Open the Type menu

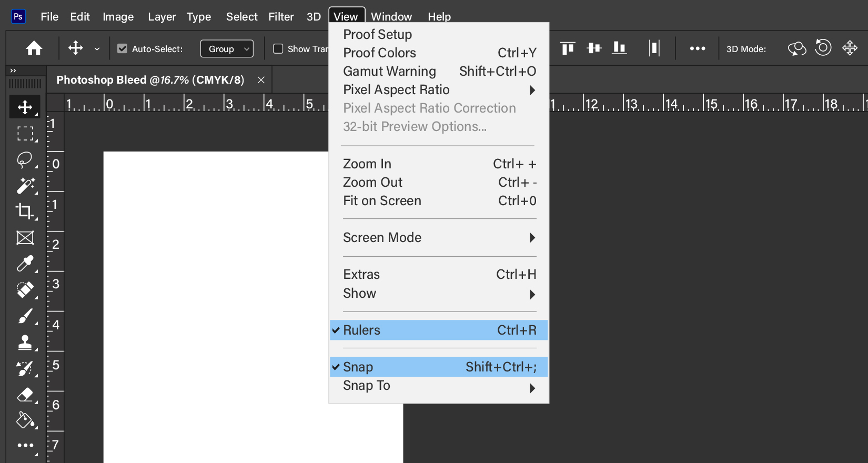(x=199, y=16)
